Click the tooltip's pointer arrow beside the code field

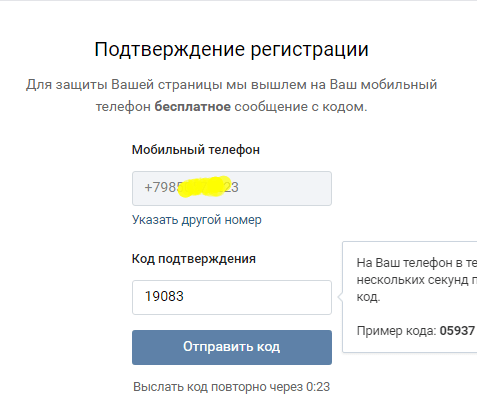[340, 297]
